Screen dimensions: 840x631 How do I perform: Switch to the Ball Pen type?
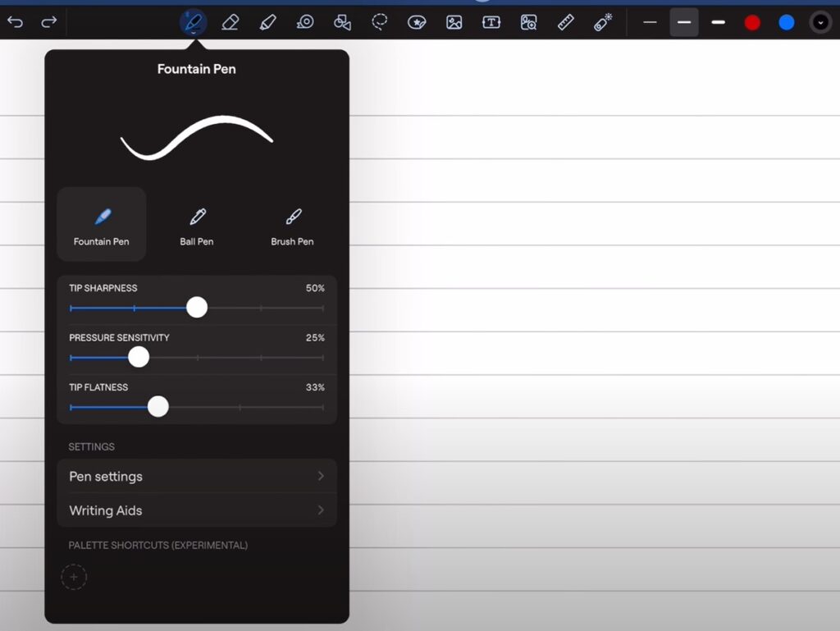[x=197, y=223]
